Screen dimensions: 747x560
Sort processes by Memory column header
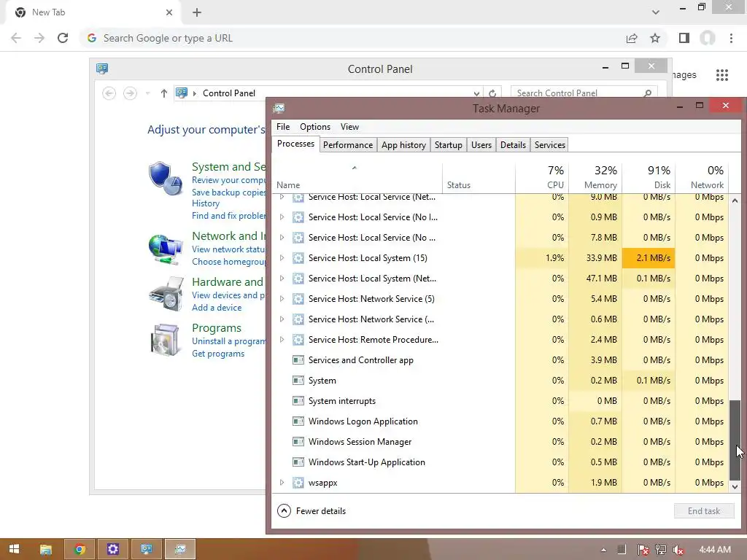click(x=595, y=177)
